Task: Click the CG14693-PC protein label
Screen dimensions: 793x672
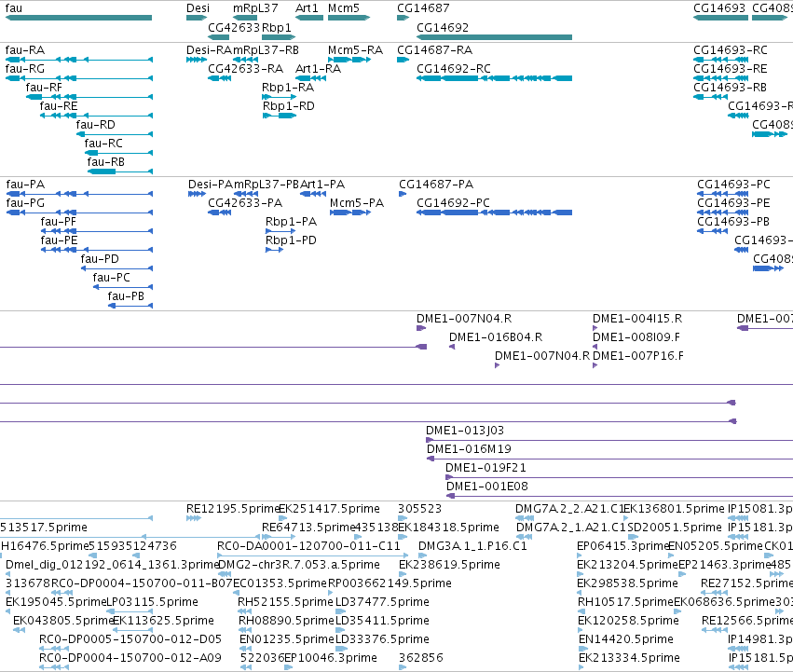Action: (x=734, y=185)
